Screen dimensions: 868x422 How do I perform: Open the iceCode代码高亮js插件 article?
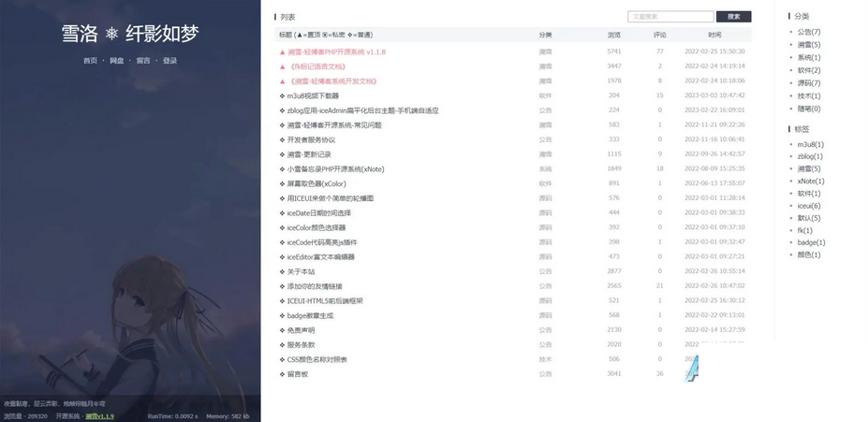click(322, 242)
